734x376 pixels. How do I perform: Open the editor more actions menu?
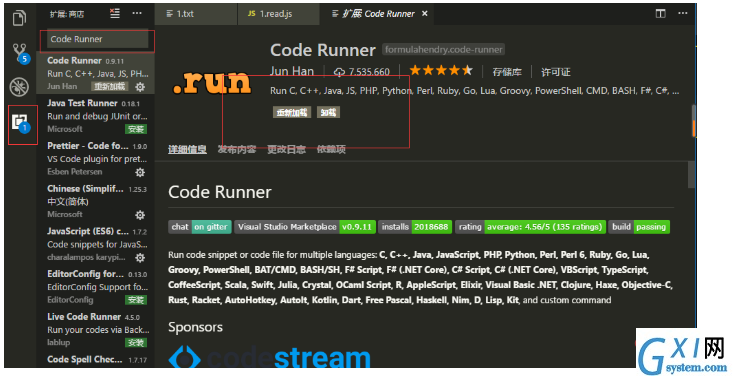point(683,13)
